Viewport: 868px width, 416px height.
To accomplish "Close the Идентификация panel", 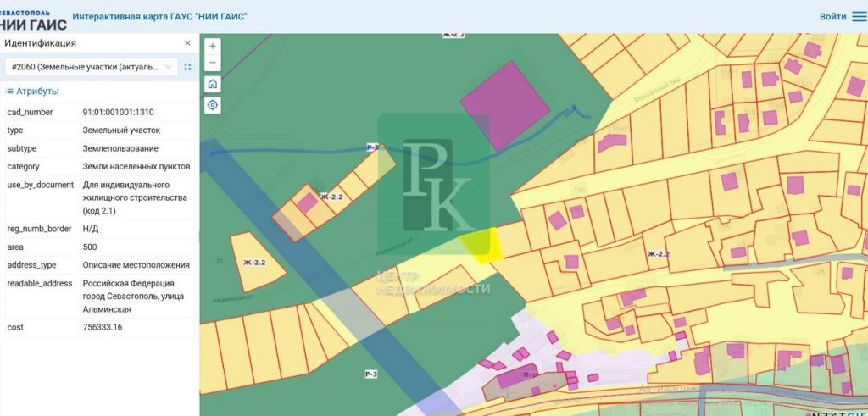I will [x=187, y=42].
